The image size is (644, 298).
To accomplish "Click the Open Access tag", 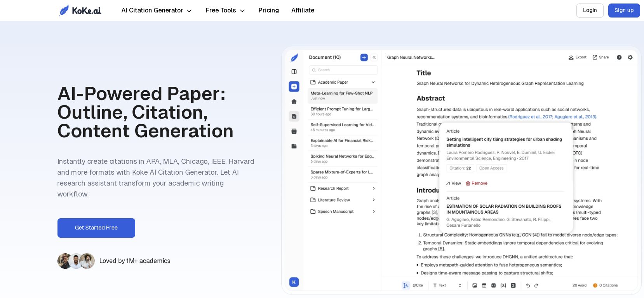I will [x=491, y=168].
